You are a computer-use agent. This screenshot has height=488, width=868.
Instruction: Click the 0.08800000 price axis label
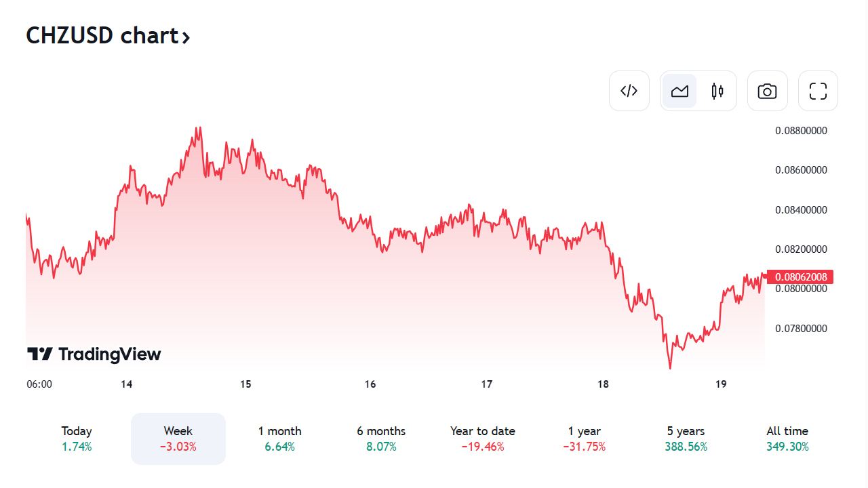point(801,130)
